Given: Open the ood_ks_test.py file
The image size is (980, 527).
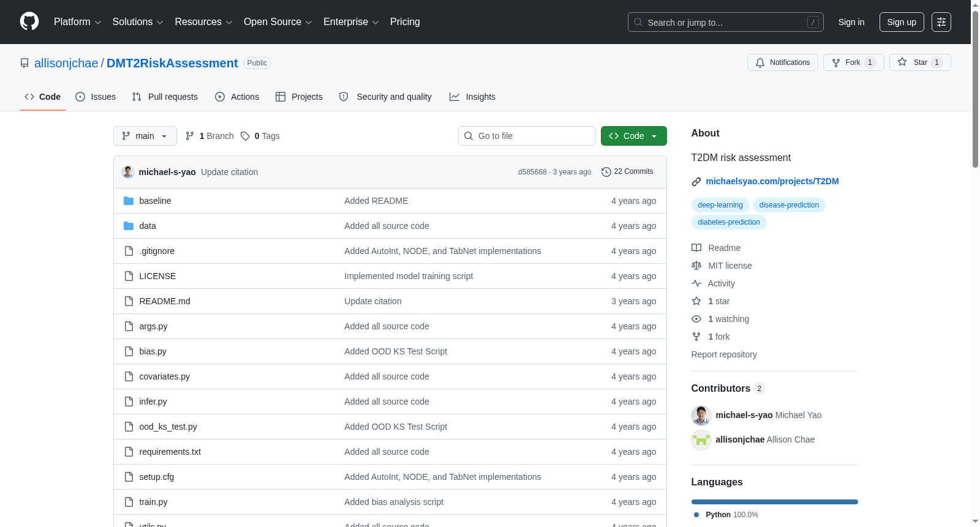Looking at the screenshot, I should [x=168, y=427].
